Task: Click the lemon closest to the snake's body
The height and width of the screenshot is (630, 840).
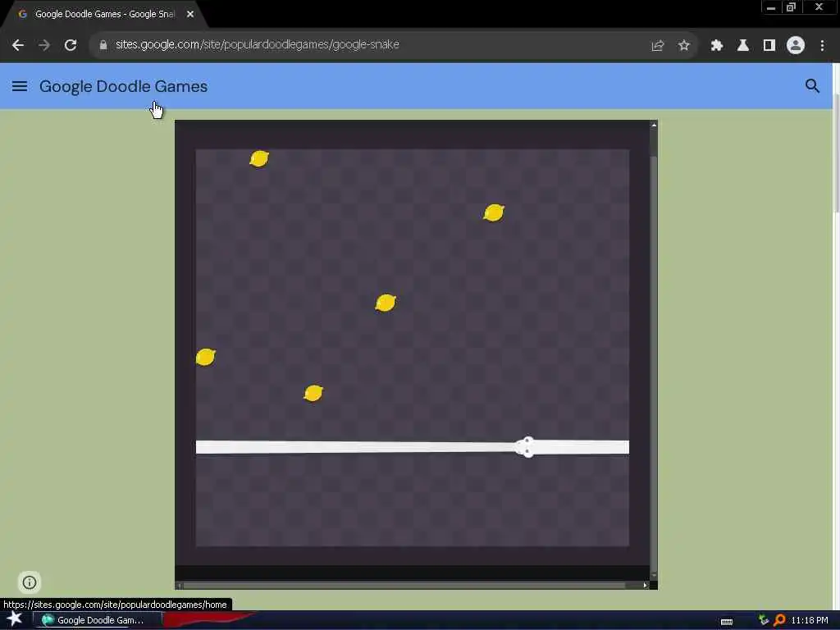Action: pyautogui.click(x=313, y=393)
